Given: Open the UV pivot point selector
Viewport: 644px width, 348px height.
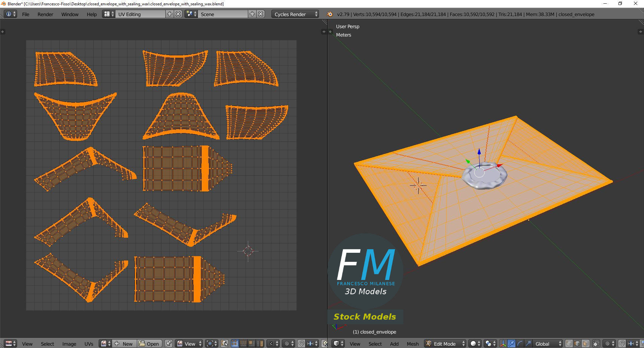Looking at the screenshot, I should pyautogui.click(x=212, y=344).
